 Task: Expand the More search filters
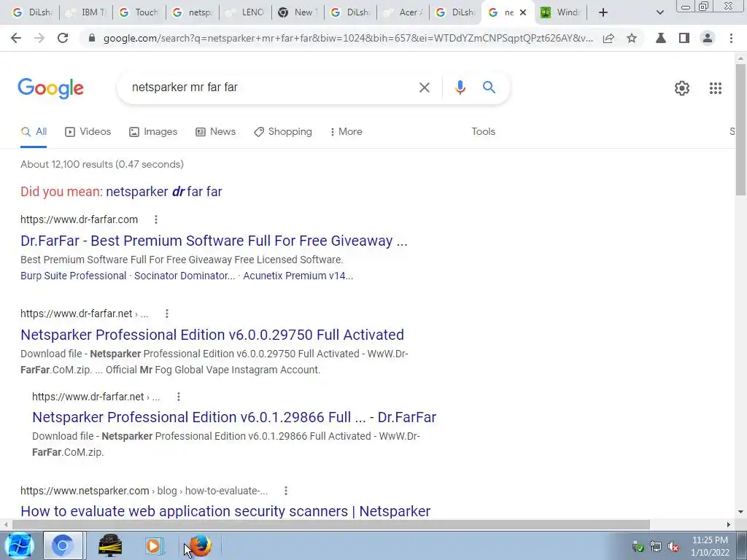[347, 131]
